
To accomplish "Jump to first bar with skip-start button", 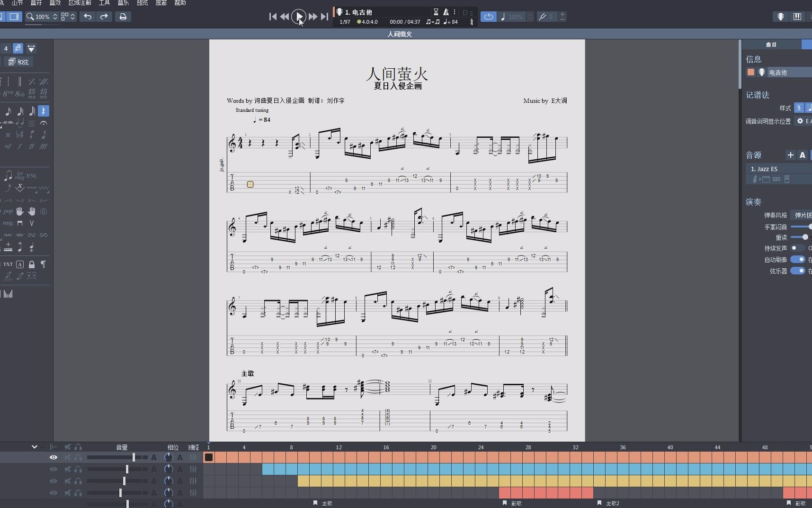I will [x=273, y=17].
